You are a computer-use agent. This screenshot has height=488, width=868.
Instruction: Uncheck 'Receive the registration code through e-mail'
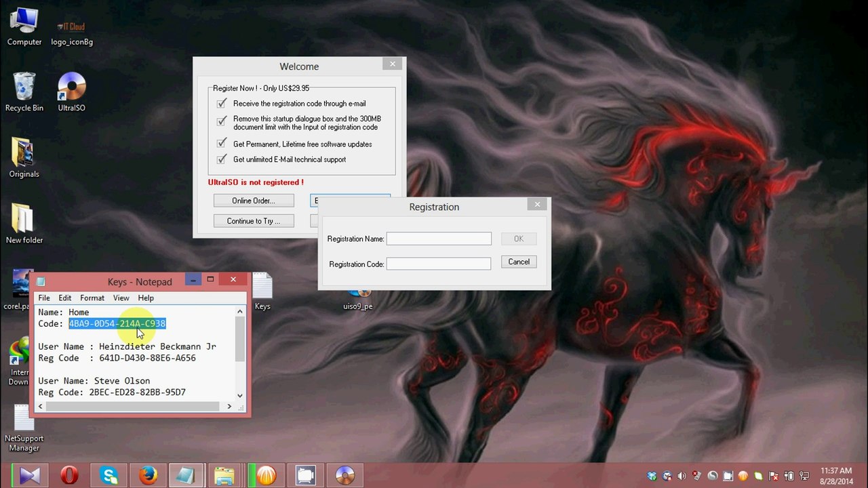221,104
